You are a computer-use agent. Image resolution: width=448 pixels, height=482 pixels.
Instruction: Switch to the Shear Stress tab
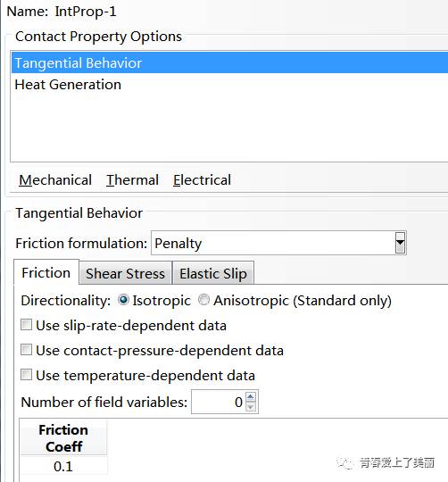click(x=125, y=273)
